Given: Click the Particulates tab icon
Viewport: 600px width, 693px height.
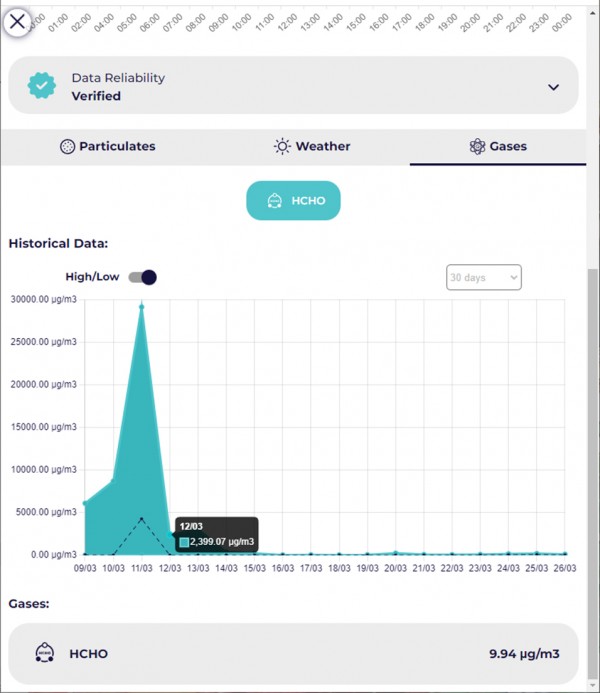Looking at the screenshot, I should [x=67, y=146].
